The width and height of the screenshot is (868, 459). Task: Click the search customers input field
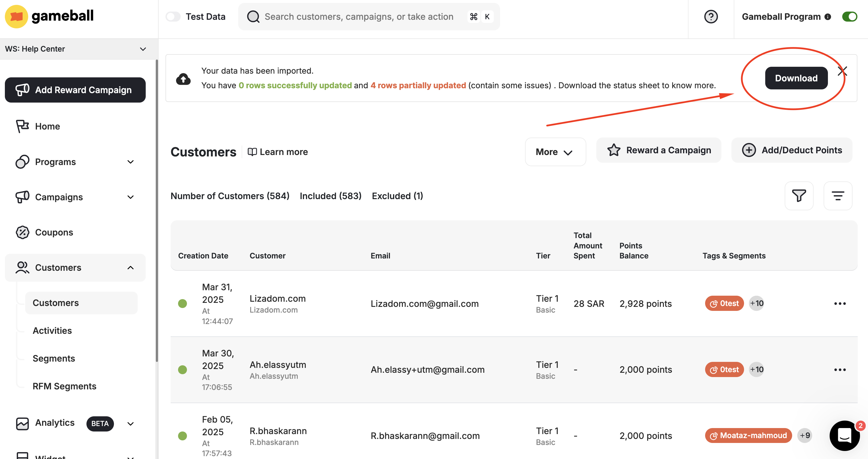click(x=359, y=17)
